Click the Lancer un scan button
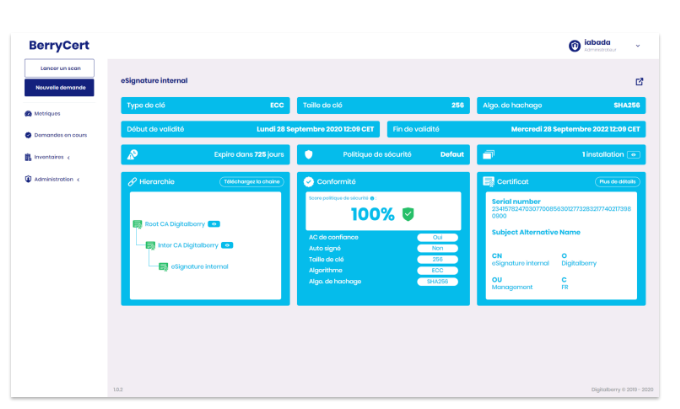This screenshot has height=409, width=680. click(59, 68)
